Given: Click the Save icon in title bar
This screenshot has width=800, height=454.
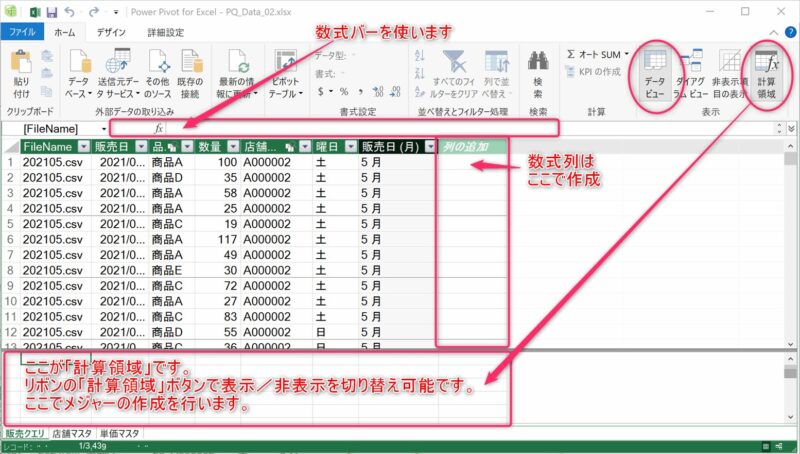Looking at the screenshot, I should pos(52,11).
